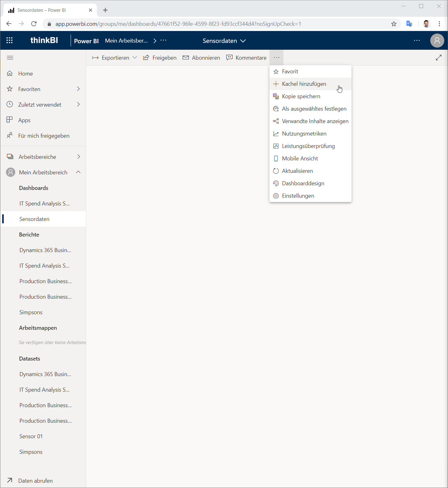Expand the Zuletzt verwendet flyout chevron
Screen dimensions: 448x488
[78, 104]
